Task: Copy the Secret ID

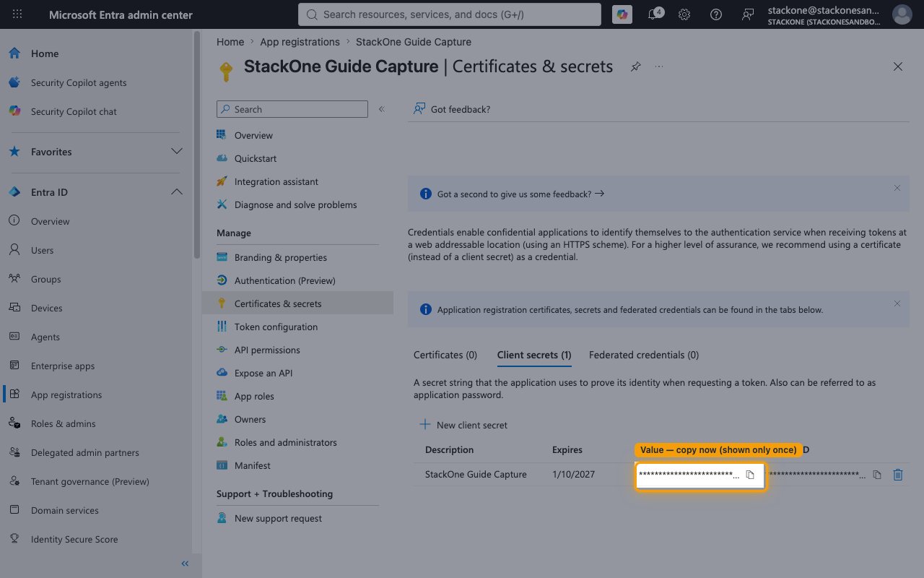Action: coord(877,475)
